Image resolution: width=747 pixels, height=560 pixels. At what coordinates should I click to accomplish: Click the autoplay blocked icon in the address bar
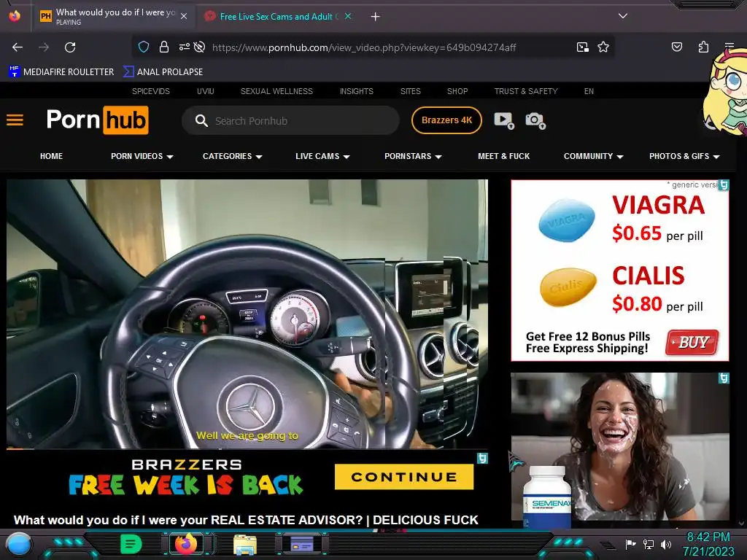point(200,47)
